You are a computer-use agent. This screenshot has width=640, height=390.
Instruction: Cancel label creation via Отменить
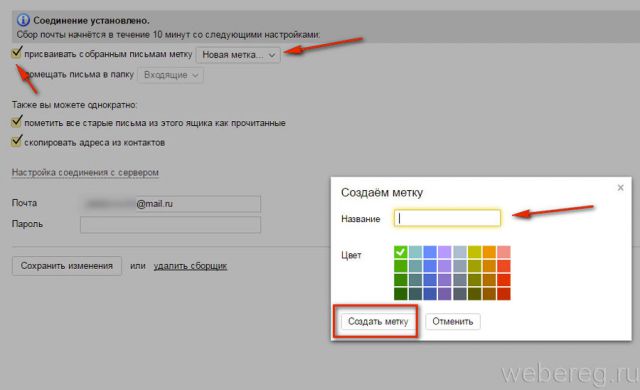[453, 321]
